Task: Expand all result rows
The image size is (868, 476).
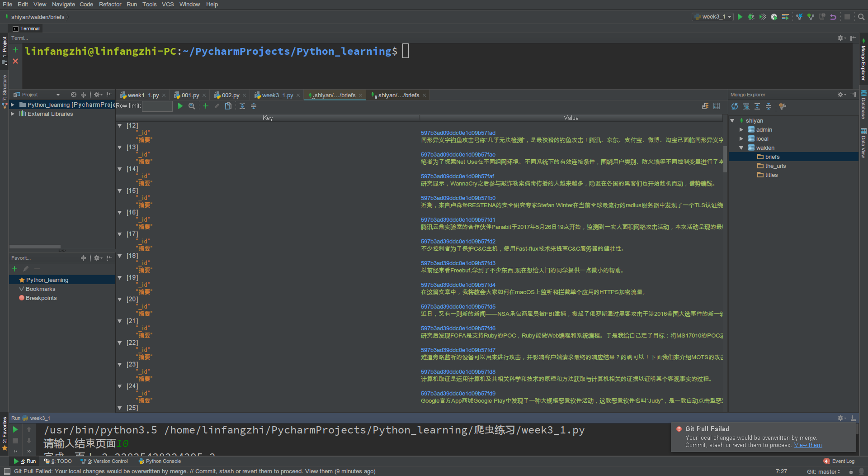Action: click(x=242, y=106)
